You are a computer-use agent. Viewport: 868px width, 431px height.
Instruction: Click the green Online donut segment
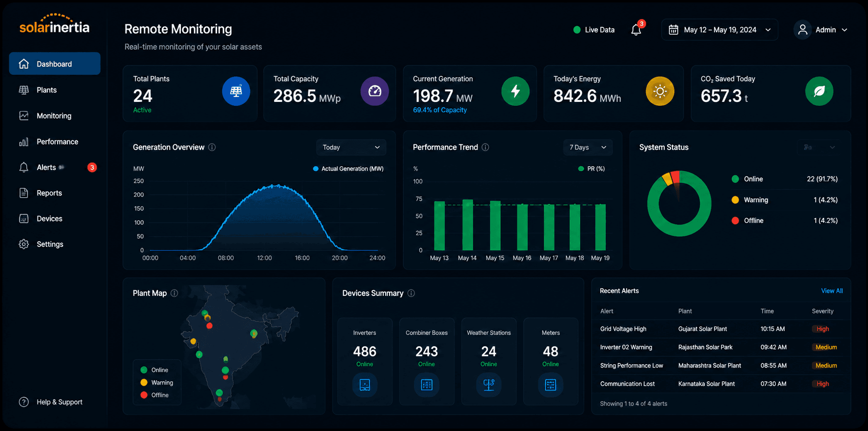[679, 231]
